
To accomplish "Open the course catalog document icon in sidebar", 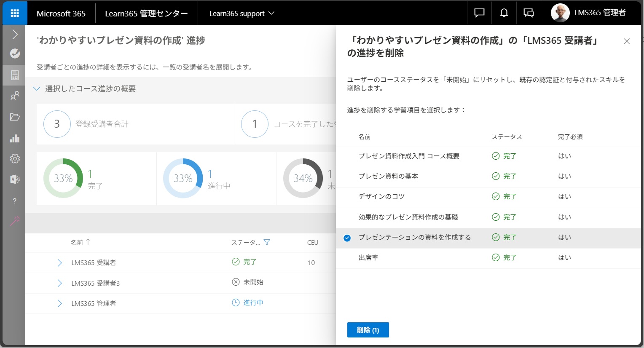I will [x=15, y=75].
